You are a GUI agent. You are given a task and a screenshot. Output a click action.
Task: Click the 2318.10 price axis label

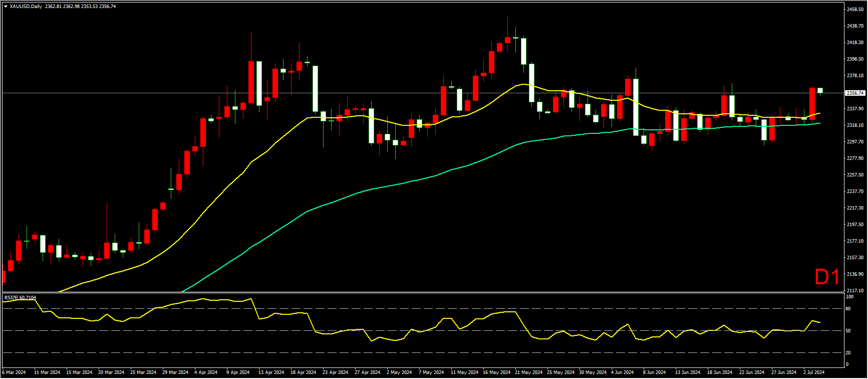(x=854, y=125)
